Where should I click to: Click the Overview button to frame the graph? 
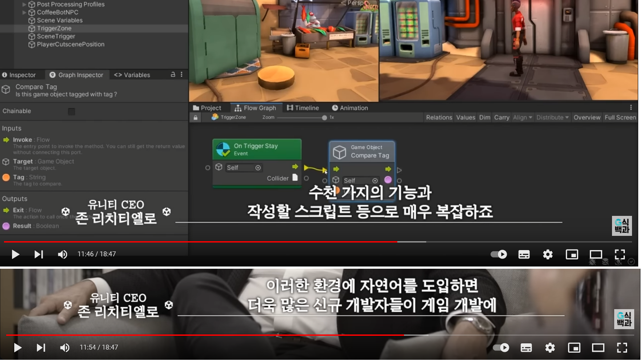pyautogui.click(x=587, y=117)
